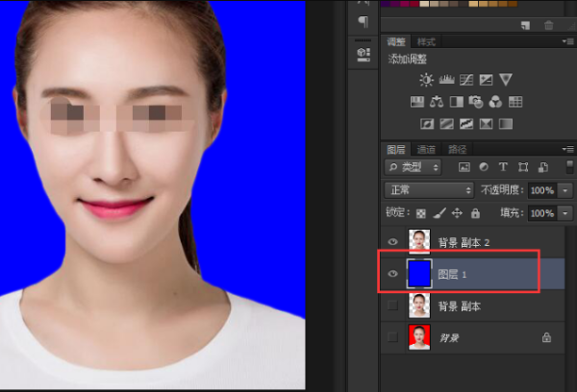Click the 不透明度 100% value field

click(x=542, y=190)
